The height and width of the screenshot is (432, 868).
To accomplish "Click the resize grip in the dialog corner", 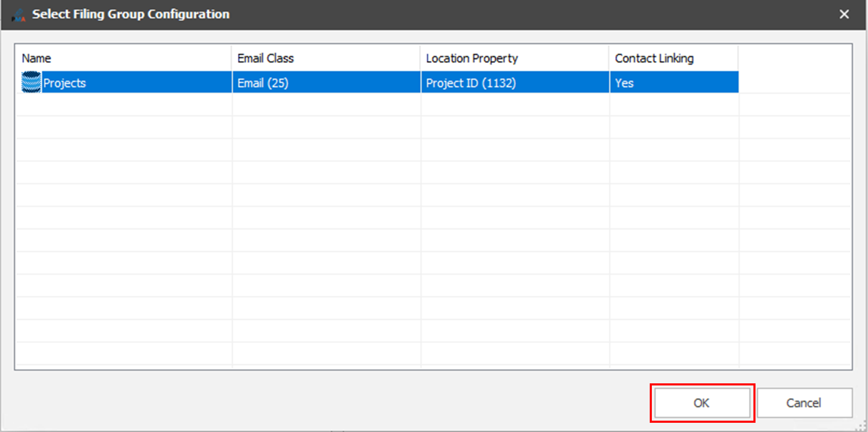I will click(x=862, y=426).
